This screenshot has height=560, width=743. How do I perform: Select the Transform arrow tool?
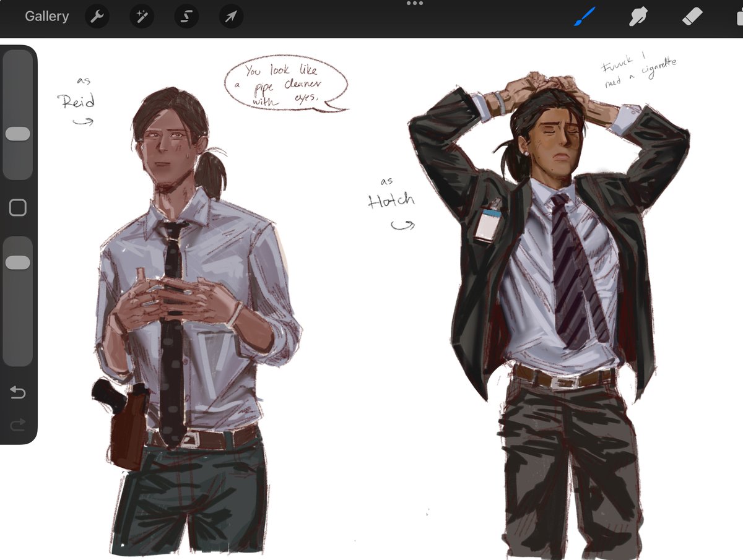pyautogui.click(x=230, y=17)
